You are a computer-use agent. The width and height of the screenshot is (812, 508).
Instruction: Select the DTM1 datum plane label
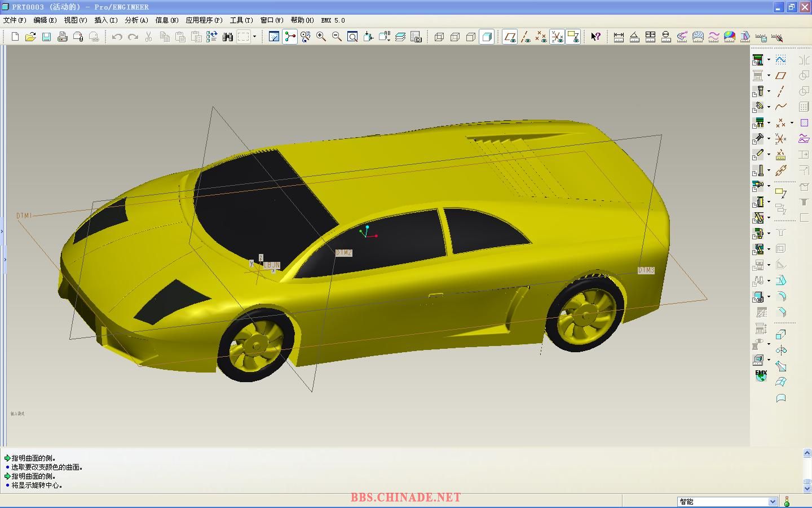click(x=24, y=216)
